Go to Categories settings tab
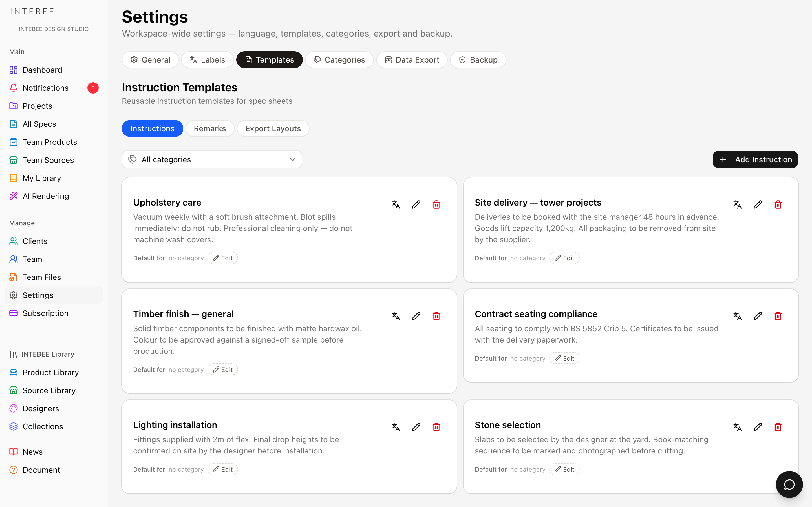Image resolution: width=812 pixels, height=507 pixels. point(339,60)
